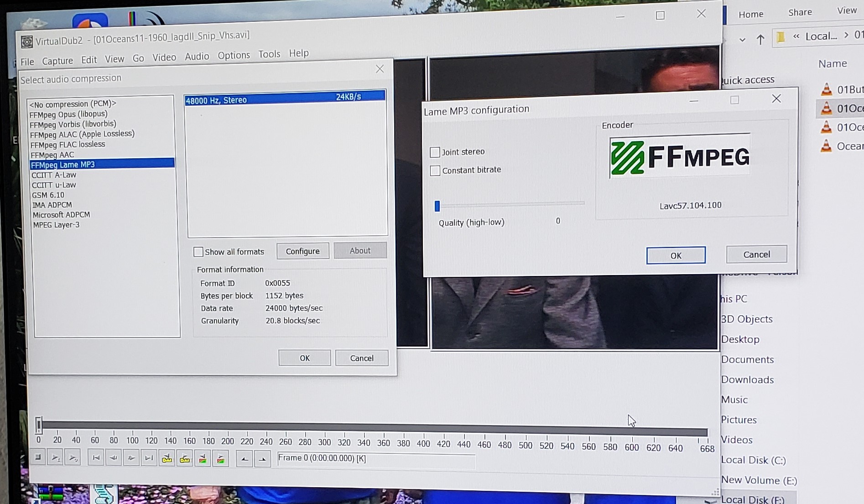This screenshot has height=504, width=864.
Task: Expand the « breadcrumb chevron in the address bar
Action: (x=796, y=36)
